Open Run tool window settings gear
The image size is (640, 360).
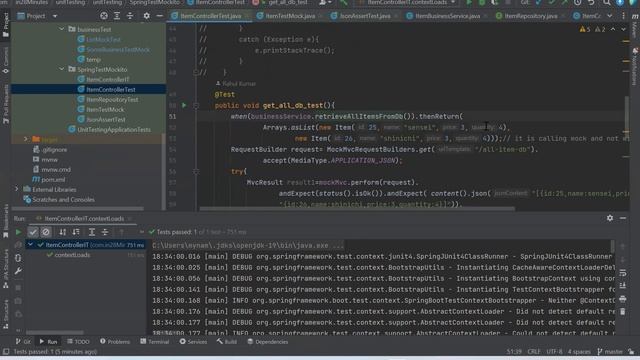610,218
